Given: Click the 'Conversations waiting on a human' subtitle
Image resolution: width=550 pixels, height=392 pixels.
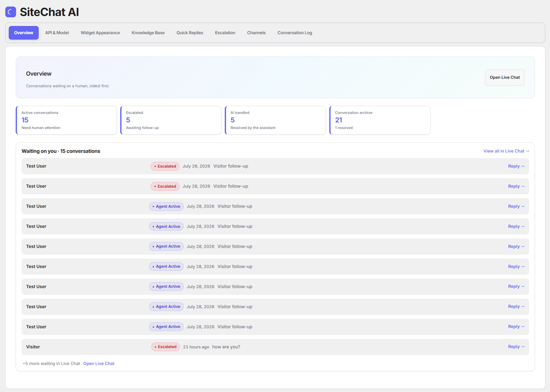Looking at the screenshot, I should click(68, 86).
